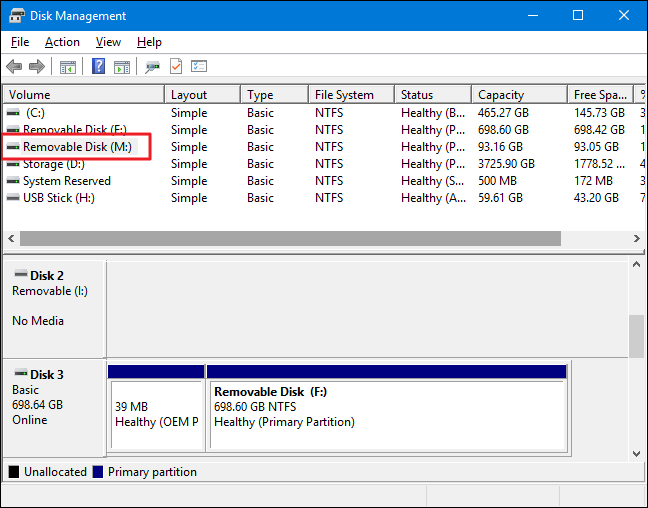Click the Properties checkmark toolbar icon
648x508 pixels.
coord(176,67)
